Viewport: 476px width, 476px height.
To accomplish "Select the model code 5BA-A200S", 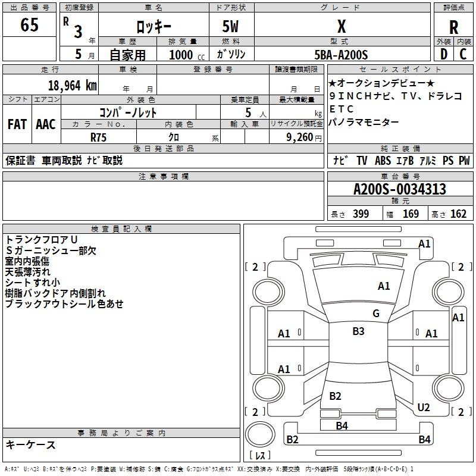I will click(342, 55).
